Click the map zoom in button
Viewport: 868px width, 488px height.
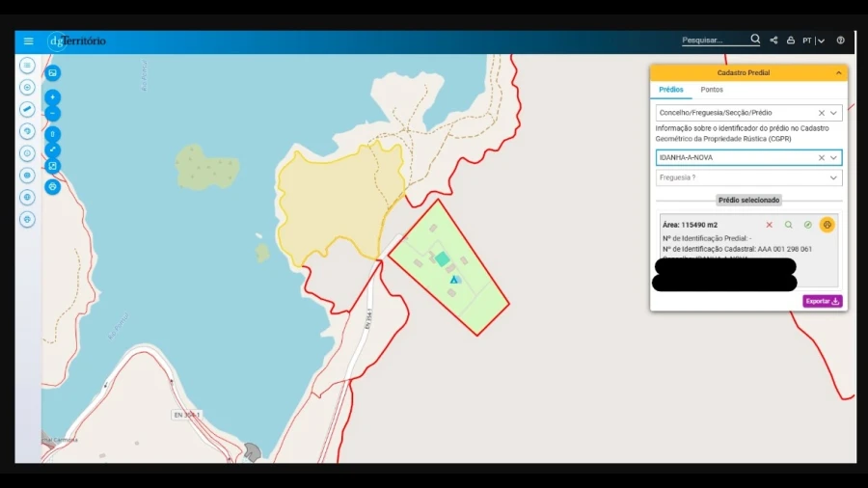click(53, 97)
